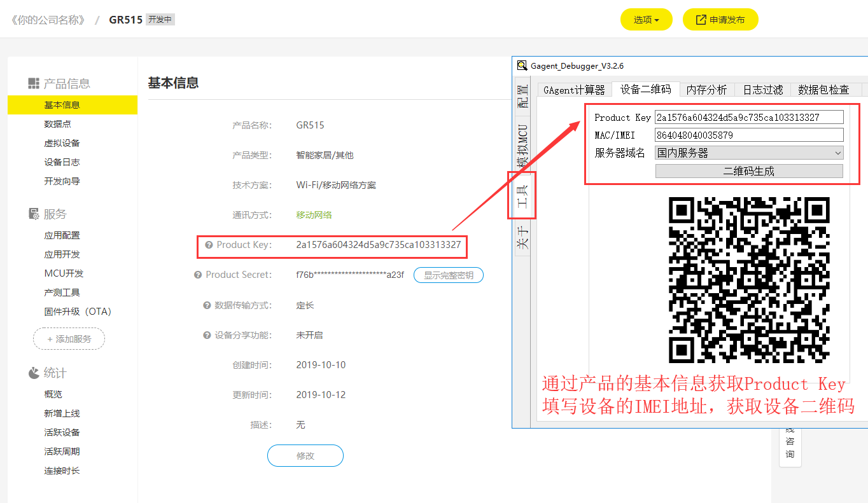The width and height of the screenshot is (868, 503).
Task: Click the 添加服务 button in sidebar
Action: tap(69, 339)
